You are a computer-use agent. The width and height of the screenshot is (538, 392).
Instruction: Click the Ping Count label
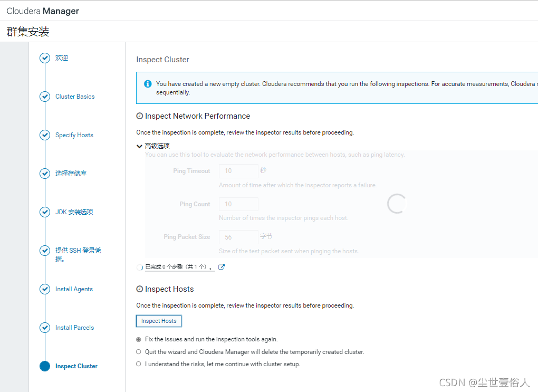(x=195, y=204)
